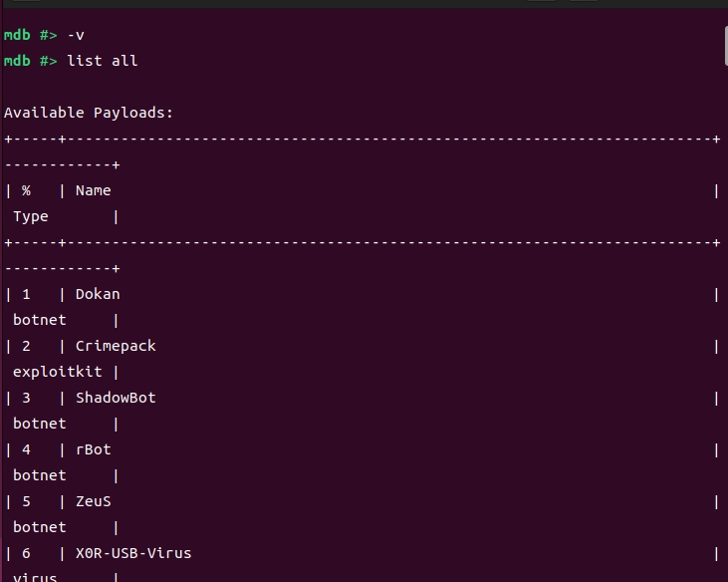Click the 'Name' column header
Screen dimensions: 728x582
pyautogui.click(x=93, y=190)
